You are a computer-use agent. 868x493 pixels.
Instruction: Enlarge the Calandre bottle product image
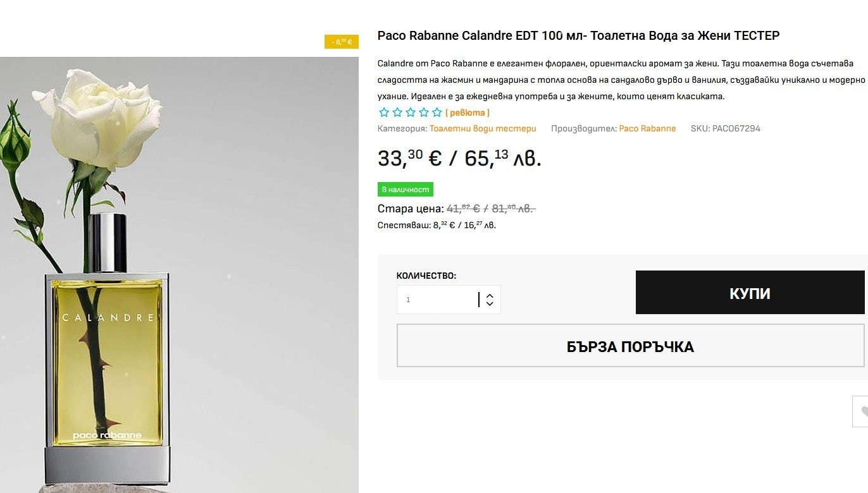point(179,275)
